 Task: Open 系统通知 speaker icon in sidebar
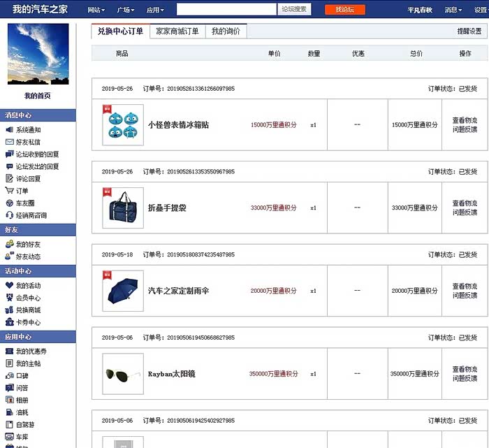coord(10,130)
